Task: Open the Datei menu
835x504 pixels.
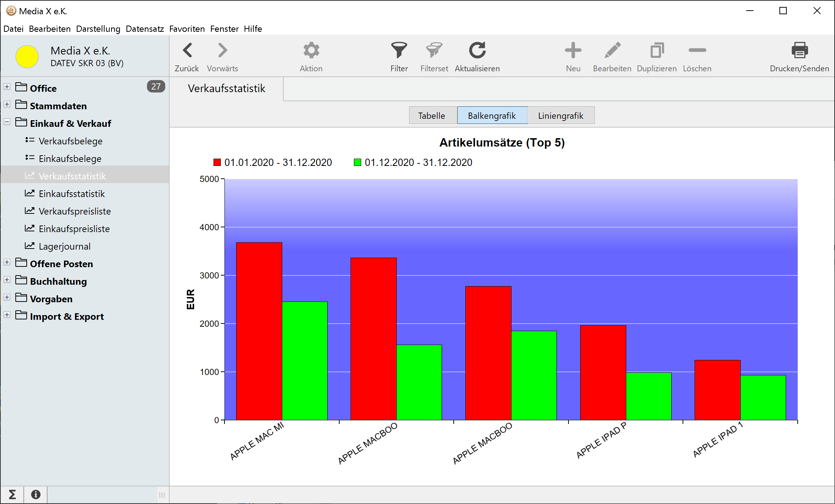Action: point(14,29)
